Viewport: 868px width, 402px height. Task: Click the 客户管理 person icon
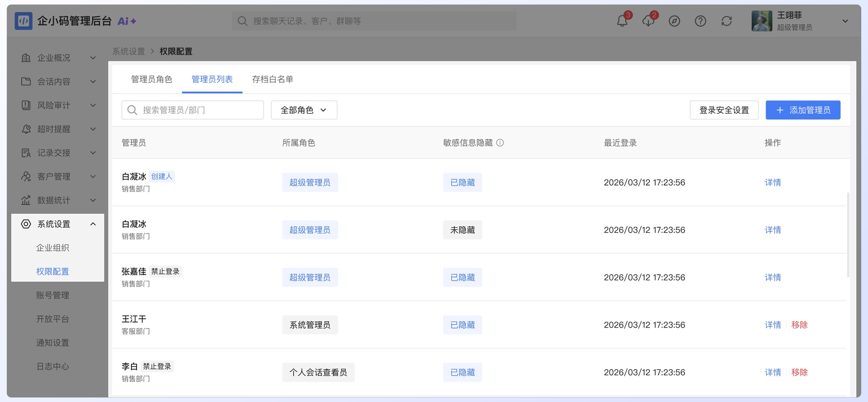tap(26, 177)
